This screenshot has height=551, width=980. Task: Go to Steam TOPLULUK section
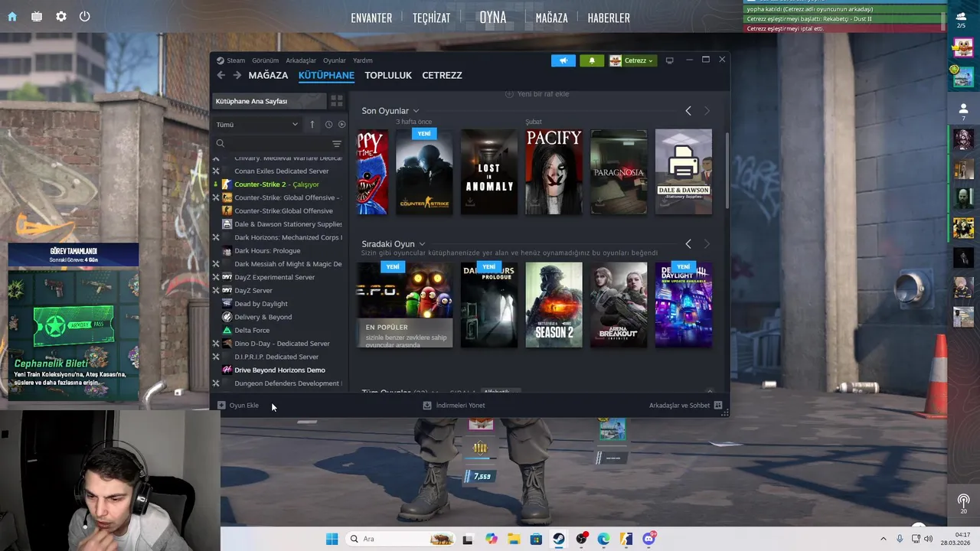tap(388, 75)
